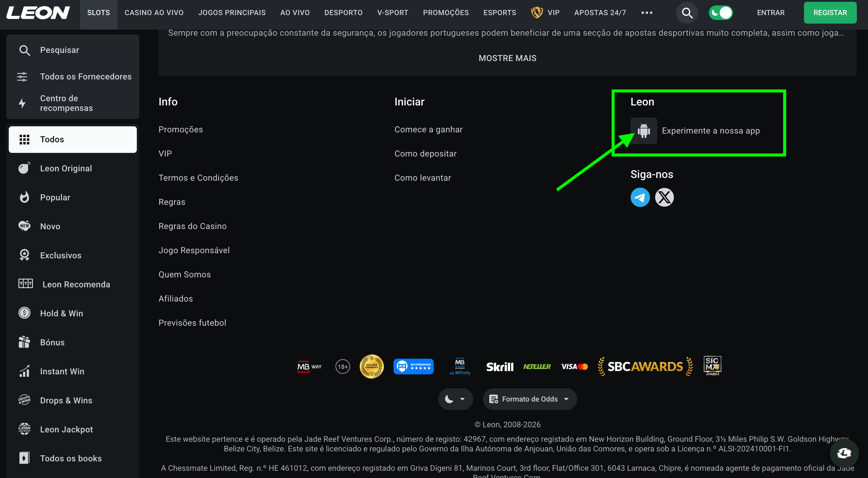868x478 pixels.
Task: Select Hold & Win coin category
Action: point(72,313)
